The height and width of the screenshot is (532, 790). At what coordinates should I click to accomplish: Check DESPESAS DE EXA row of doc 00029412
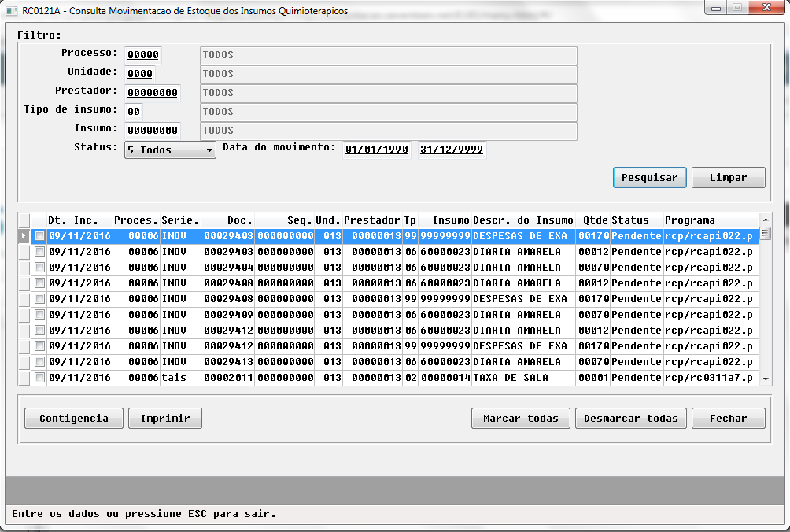point(39,346)
